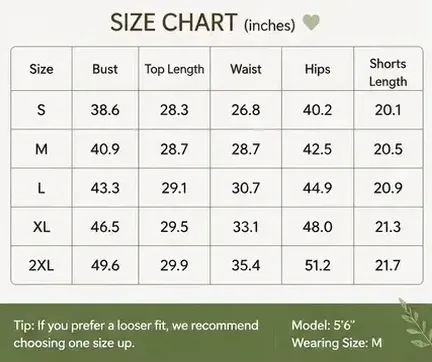Click the Hips column header

point(317,69)
